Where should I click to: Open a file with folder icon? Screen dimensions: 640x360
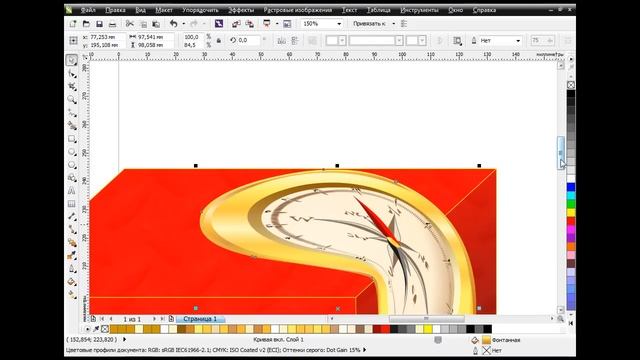coord(86,24)
